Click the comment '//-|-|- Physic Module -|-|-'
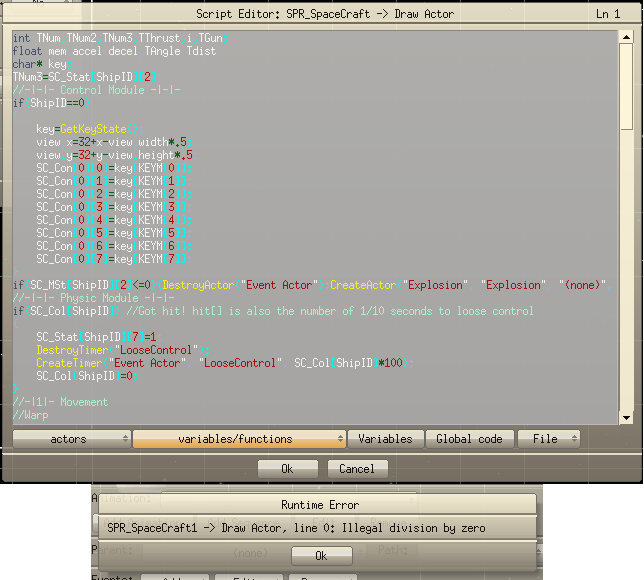The height and width of the screenshot is (580, 644). (x=94, y=298)
